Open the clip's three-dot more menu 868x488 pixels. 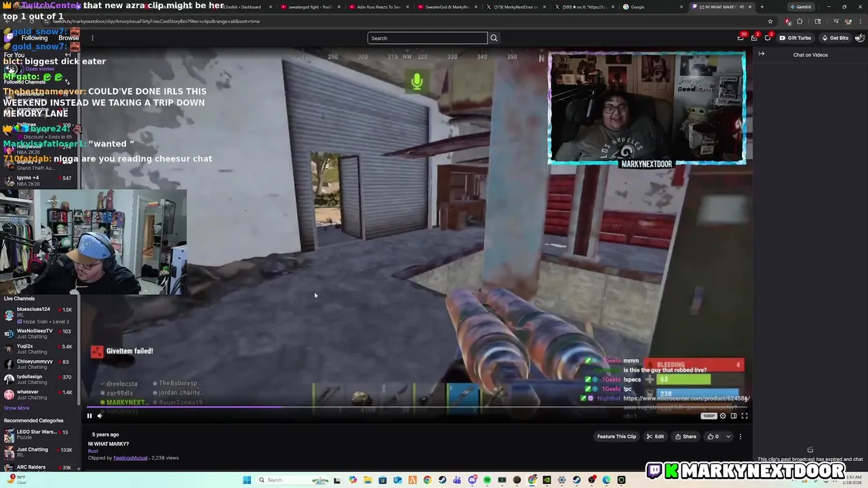tap(741, 436)
